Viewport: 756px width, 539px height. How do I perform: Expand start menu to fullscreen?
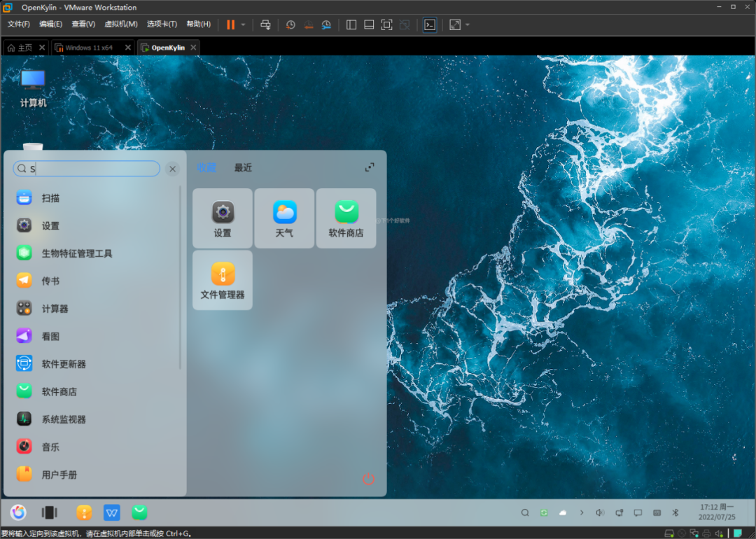(x=370, y=167)
